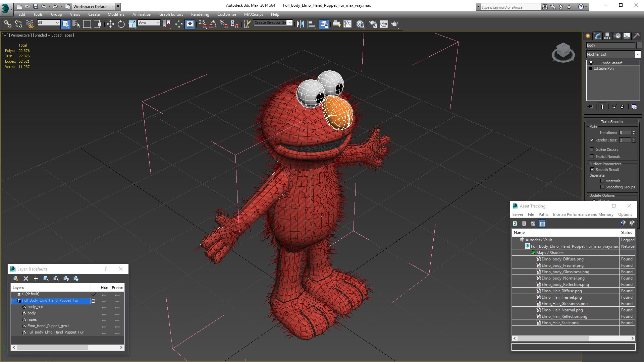This screenshot has height=362, width=644.
Task: Expand Editable Poly sub-object tree
Action: click(x=590, y=68)
